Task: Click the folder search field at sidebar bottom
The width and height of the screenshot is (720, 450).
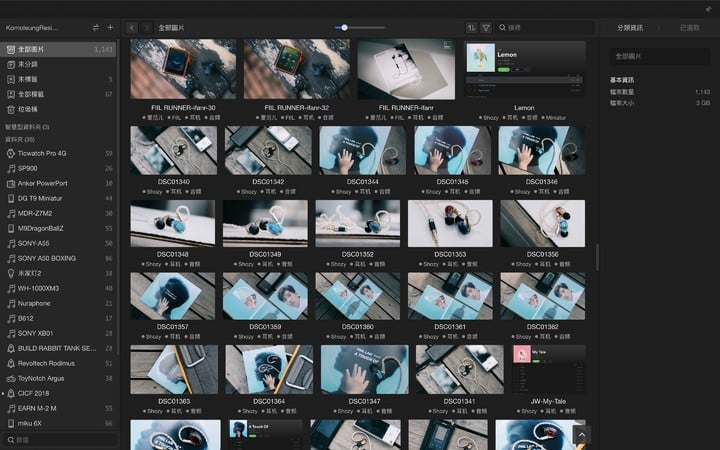Action: click(x=60, y=440)
